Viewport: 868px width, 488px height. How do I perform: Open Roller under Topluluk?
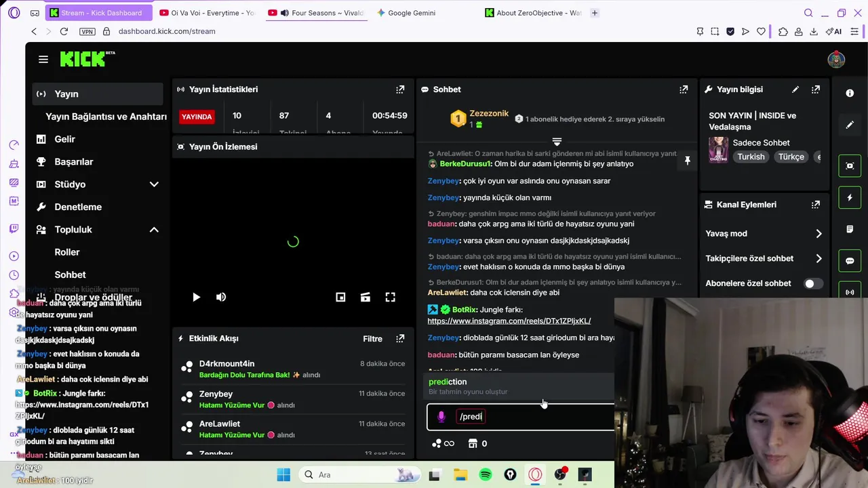coord(67,252)
